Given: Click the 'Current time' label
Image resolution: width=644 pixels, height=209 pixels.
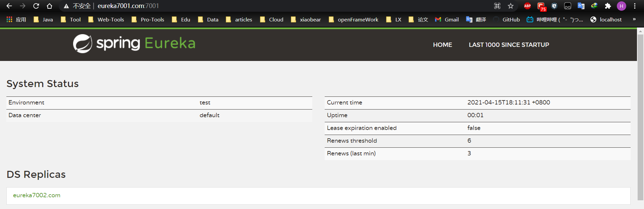Looking at the screenshot, I should pyautogui.click(x=344, y=102).
